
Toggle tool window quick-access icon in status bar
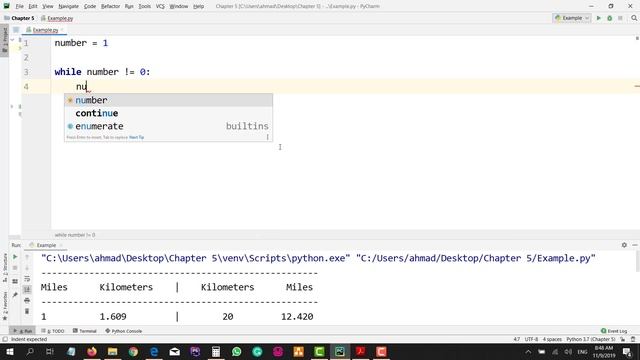(x=5, y=339)
